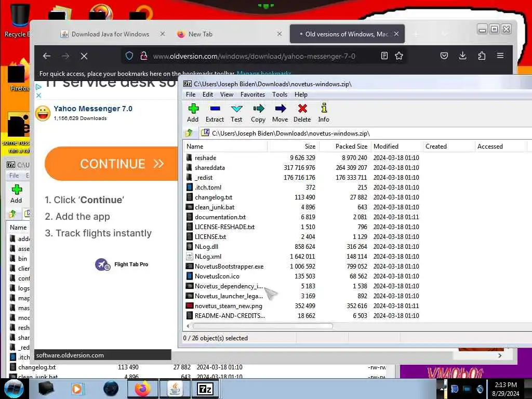Screen dimensions: 532x399
Task: Click the Flight Tab Pro ad logo
Action: (x=102, y=264)
